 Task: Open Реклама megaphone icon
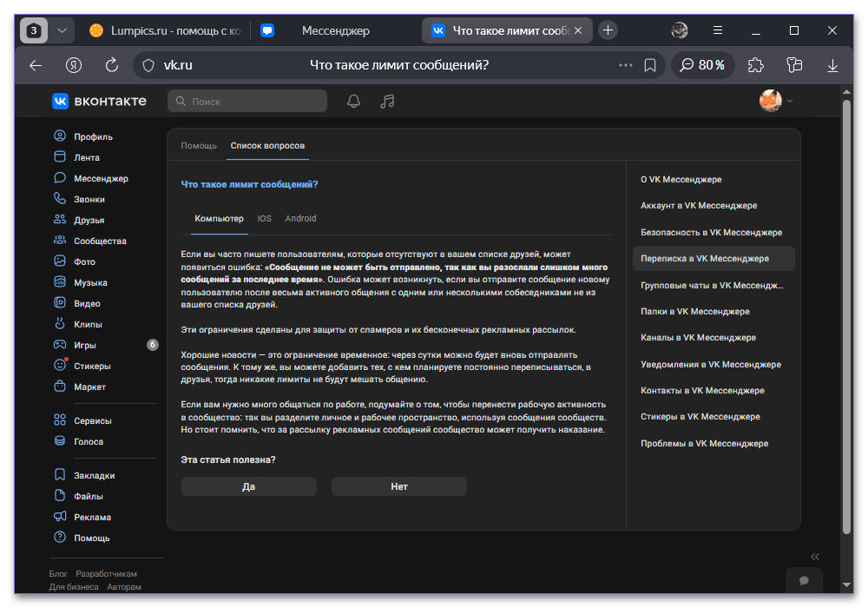click(60, 516)
